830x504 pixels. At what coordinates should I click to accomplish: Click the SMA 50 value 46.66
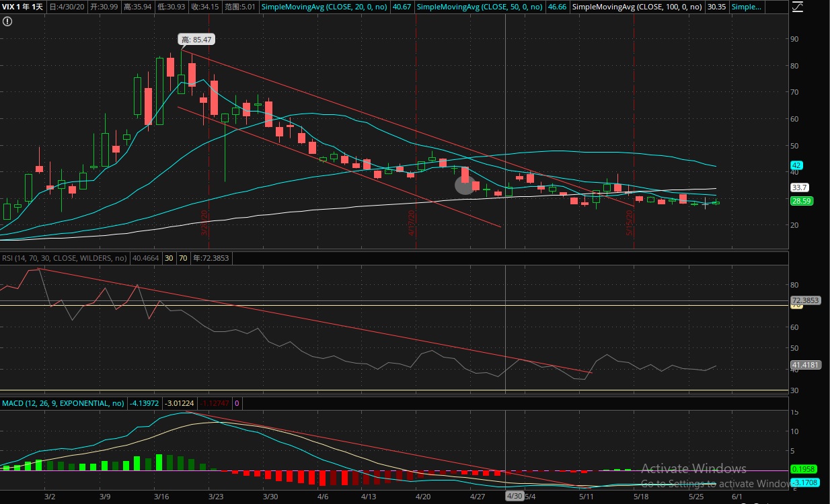[558, 7]
